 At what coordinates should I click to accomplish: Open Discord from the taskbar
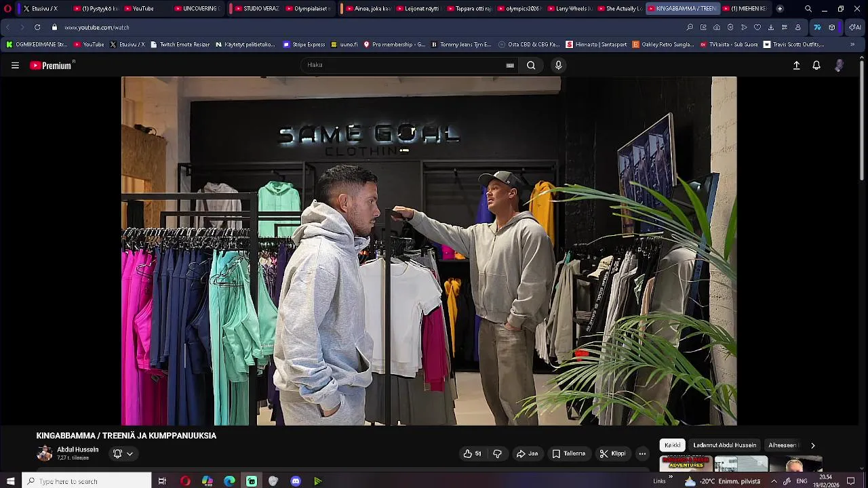pyautogui.click(x=296, y=481)
